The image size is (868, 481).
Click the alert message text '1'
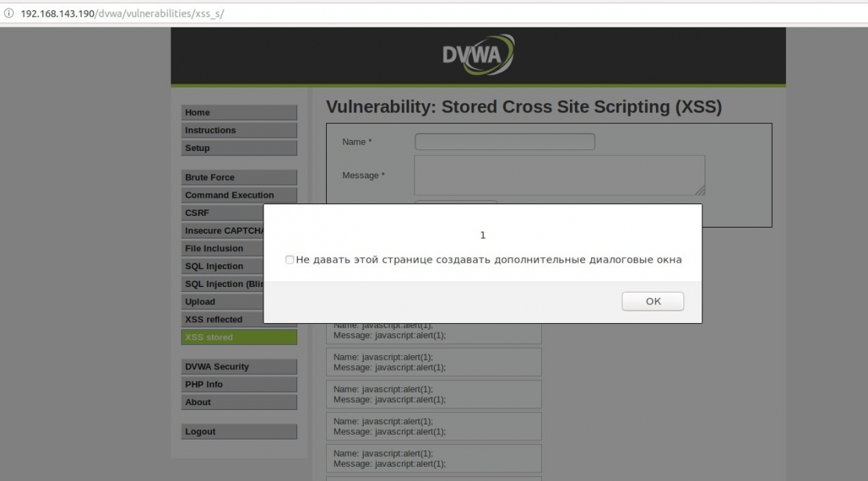pyautogui.click(x=482, y=235)
